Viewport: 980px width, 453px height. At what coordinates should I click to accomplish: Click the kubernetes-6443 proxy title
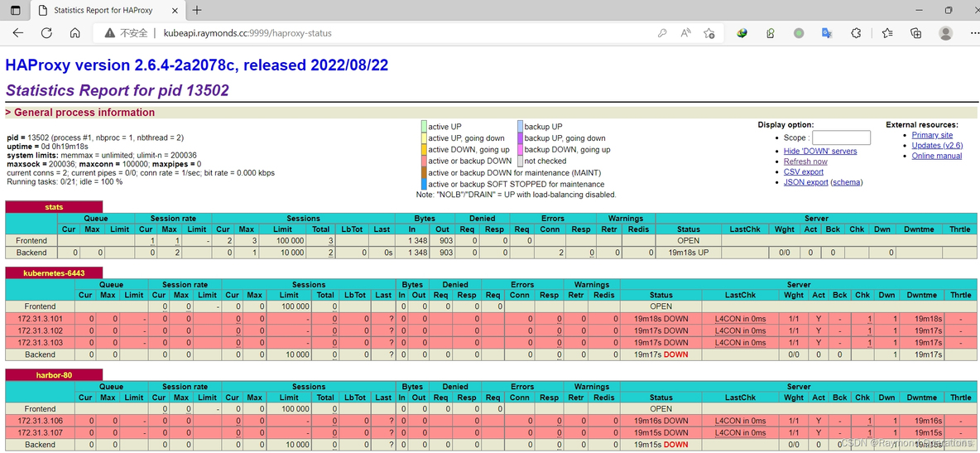[x=54, y=272]
